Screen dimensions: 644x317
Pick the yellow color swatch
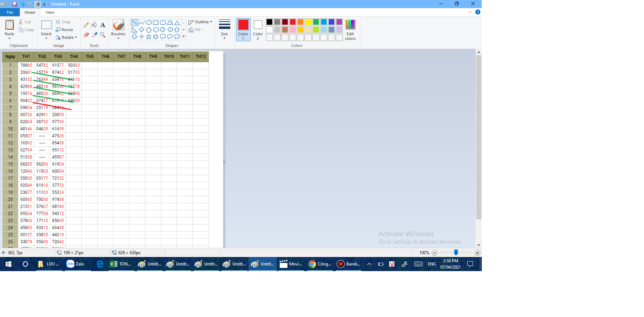308,22
